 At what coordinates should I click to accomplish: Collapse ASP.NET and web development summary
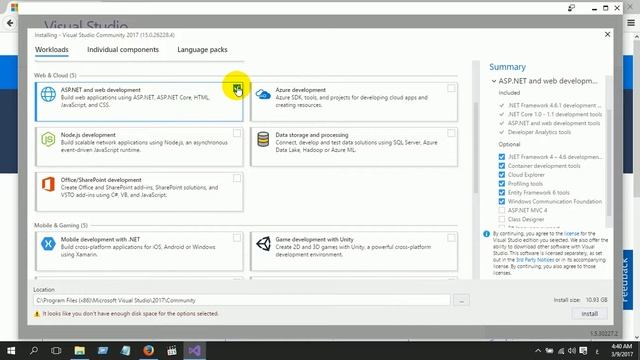(x=494, y=81)
